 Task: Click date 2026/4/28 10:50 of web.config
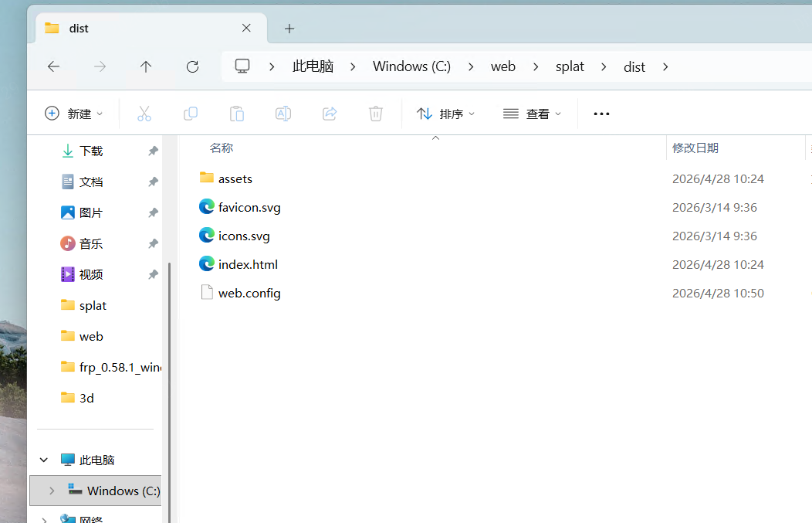coord(718,293)
